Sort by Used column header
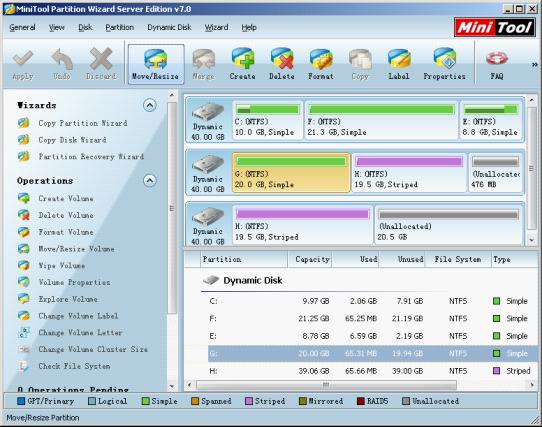The height and width of the screenshot is (427, 542). 355,259
